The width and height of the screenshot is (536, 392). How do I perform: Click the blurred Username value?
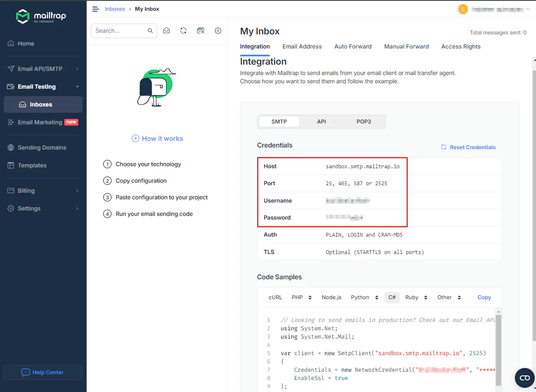[348, 201]
